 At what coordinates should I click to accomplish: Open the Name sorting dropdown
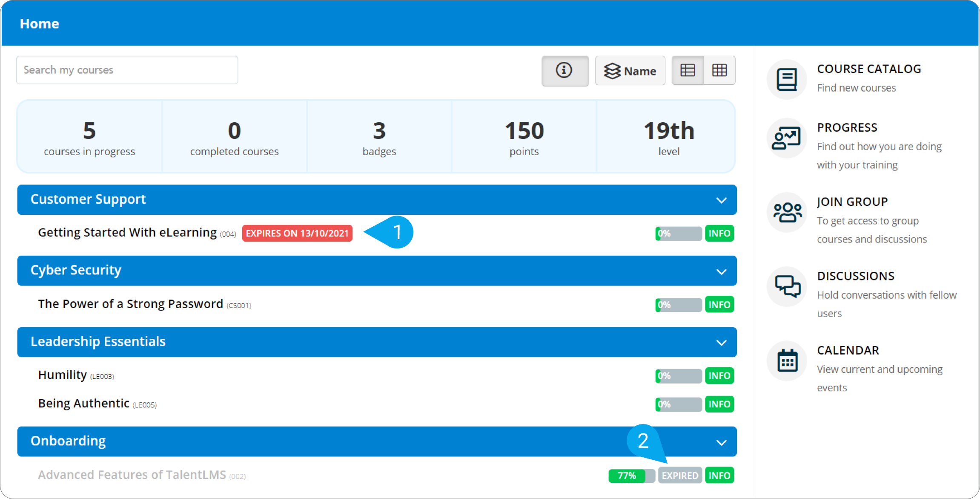[630, 71]
